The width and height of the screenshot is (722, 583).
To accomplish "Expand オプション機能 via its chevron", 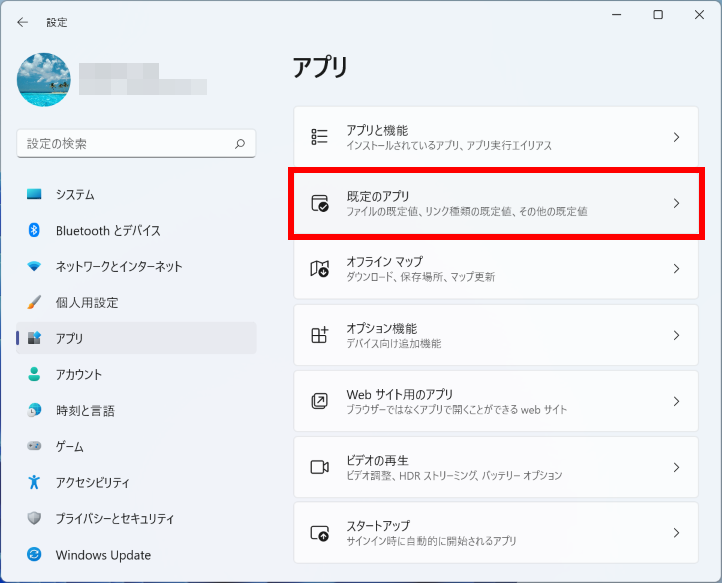I will tap(676, 335).
